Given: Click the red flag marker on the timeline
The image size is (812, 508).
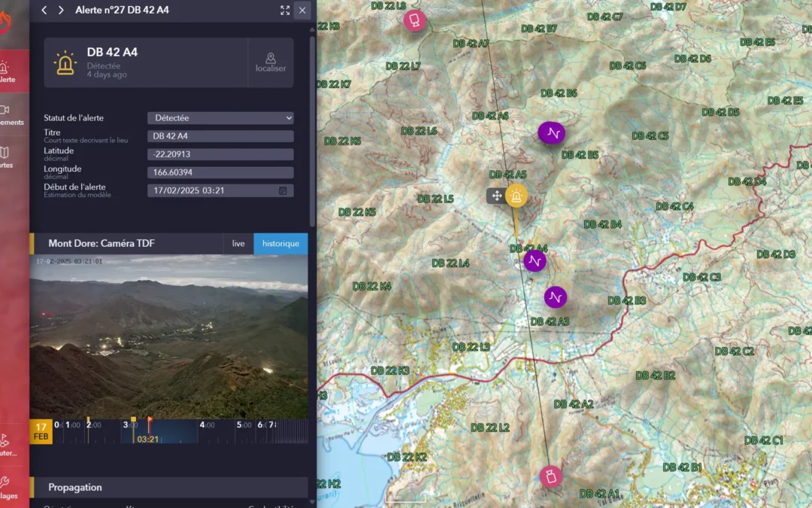Looking at the screenshot, I should pyautogui.click(x=149, y=421).
